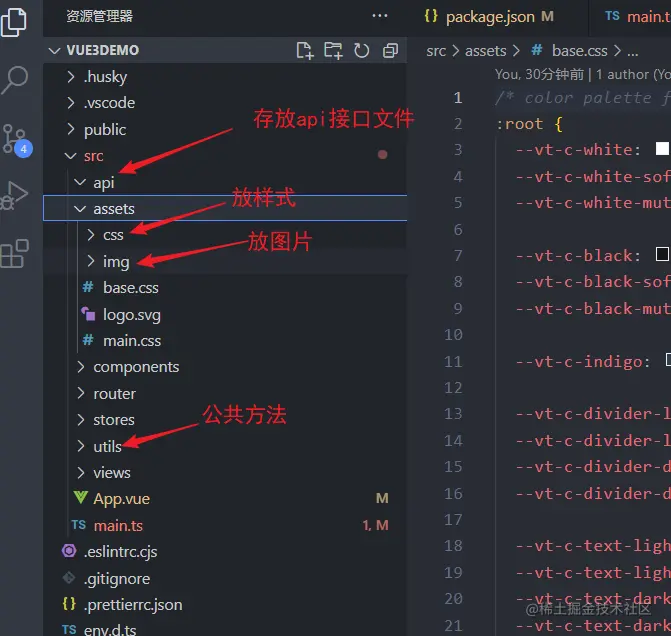Open env.d.ts from the file tree
This screenshot has height=636, width=671.
(110, 629)
